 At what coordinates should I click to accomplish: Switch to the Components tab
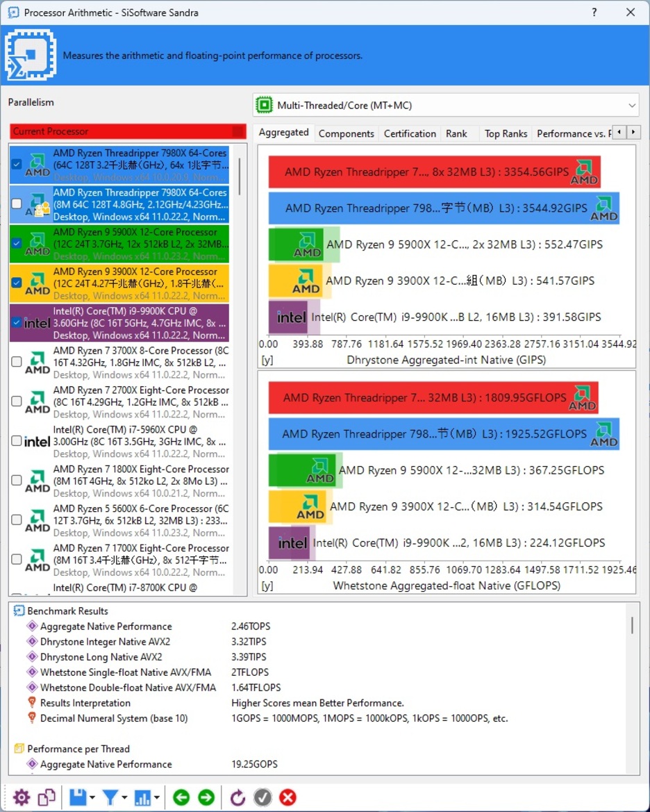(x=347, y=133)
